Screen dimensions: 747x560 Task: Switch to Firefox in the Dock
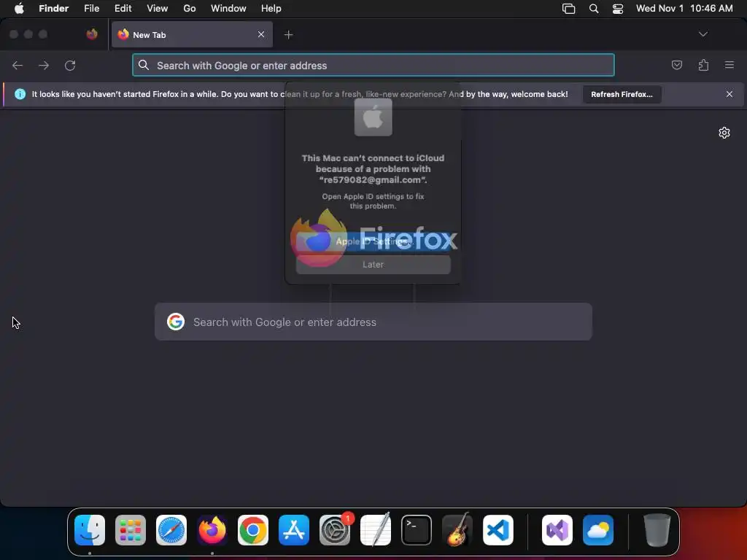coord(212,530)
